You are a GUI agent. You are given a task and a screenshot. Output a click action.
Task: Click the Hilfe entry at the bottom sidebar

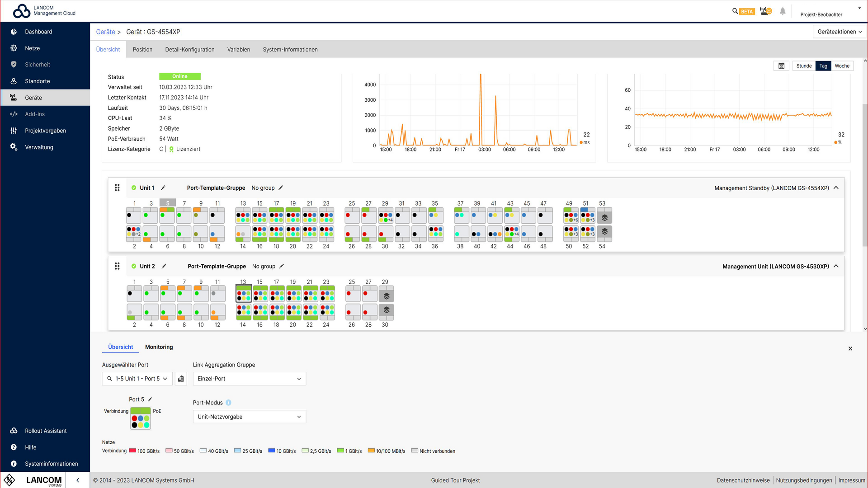click(x=30, y=447)
